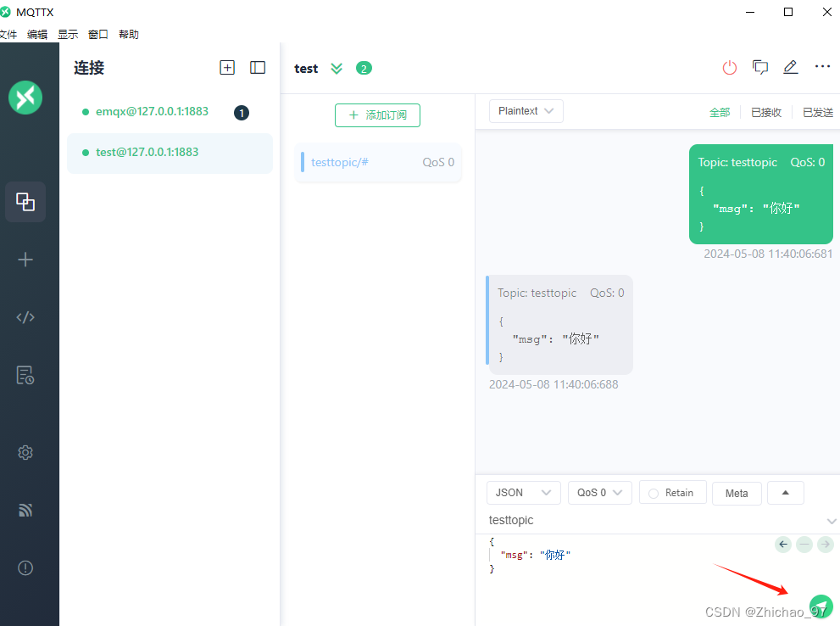
Task: Expand connection details with the double chevron
Action: click(337, 69)
